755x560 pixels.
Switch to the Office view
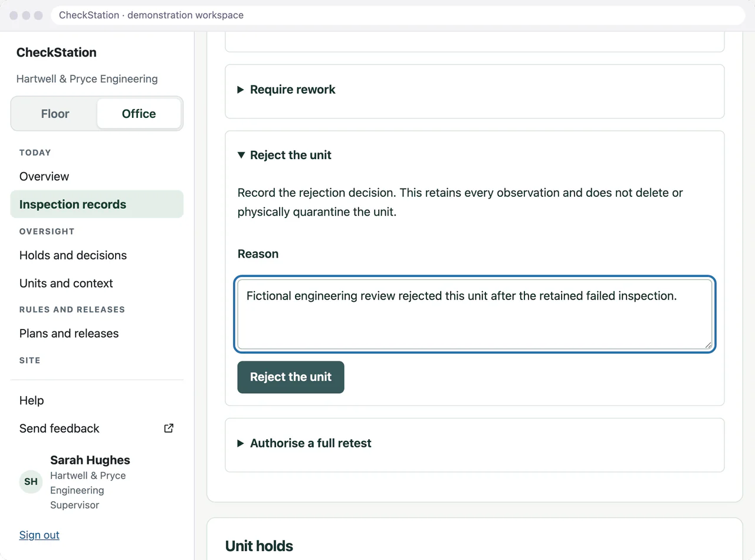[x=139, y=114]
